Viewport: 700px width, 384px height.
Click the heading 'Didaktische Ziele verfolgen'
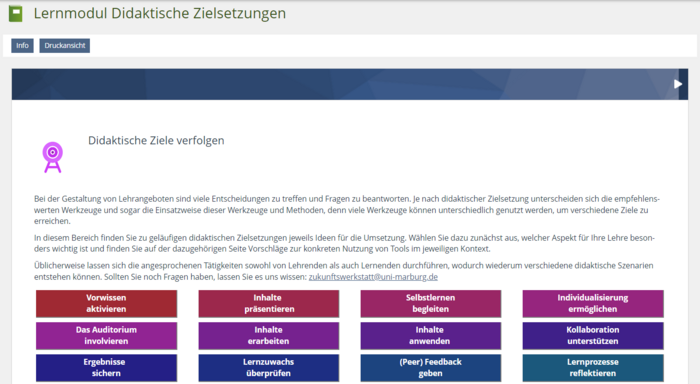tap(156, 141)
